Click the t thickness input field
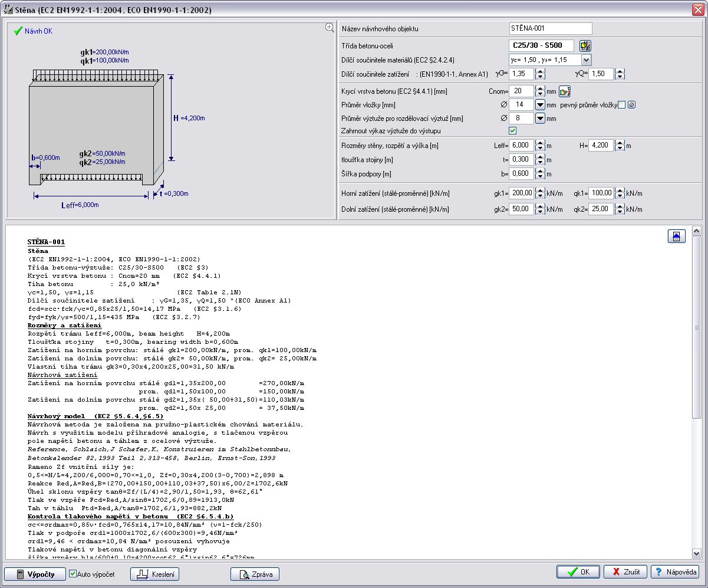Viewport: 708px width, 588px height. tap(522, 159)
